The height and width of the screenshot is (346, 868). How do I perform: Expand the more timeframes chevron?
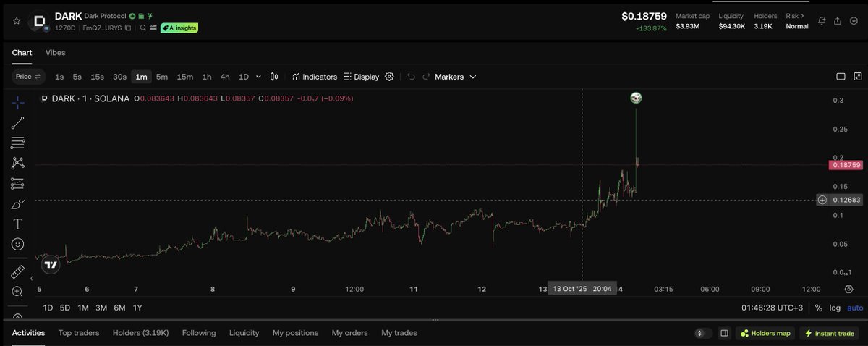(x=258, y=77)
